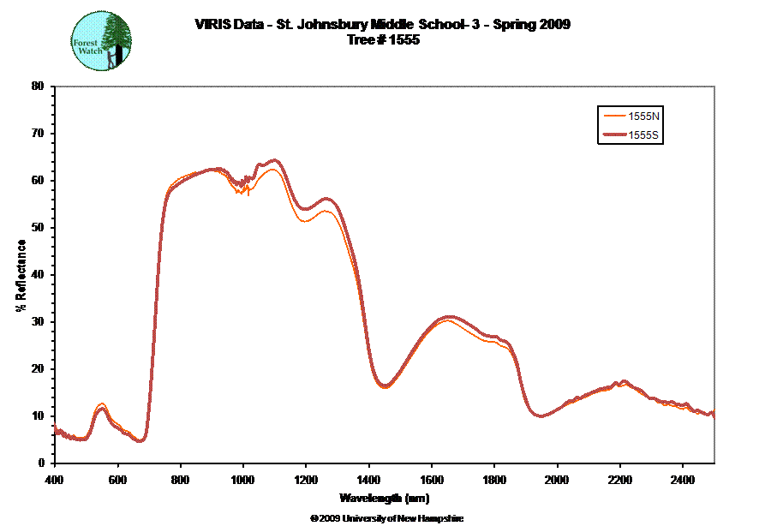Click the right end point of the curves
The image size is (777, 532).
tap(713, 414)
